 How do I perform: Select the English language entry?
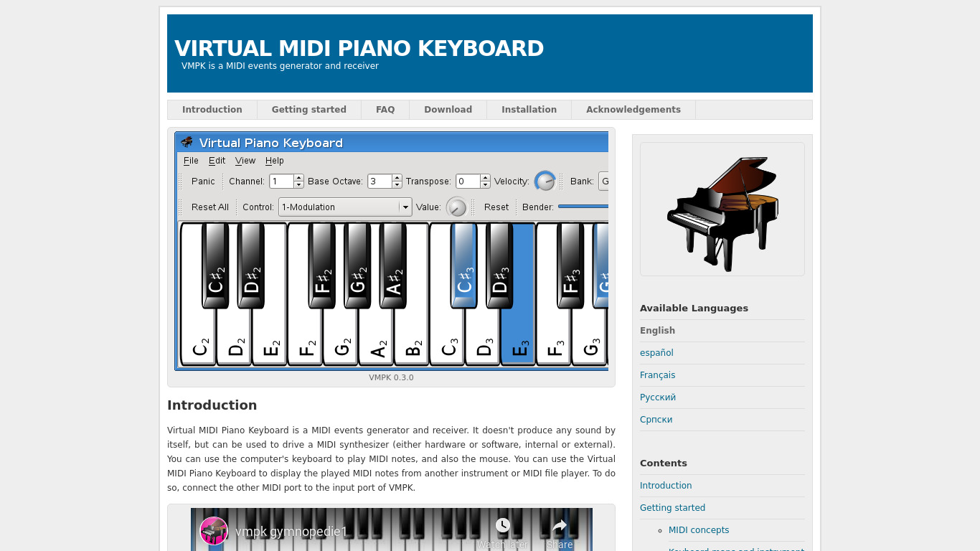tap(657, 331)
